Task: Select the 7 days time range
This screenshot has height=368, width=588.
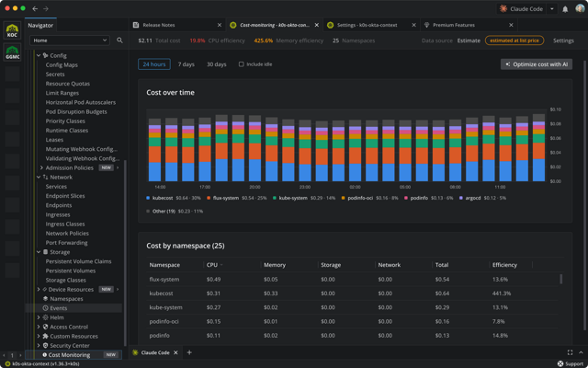Action: [186, 64]
